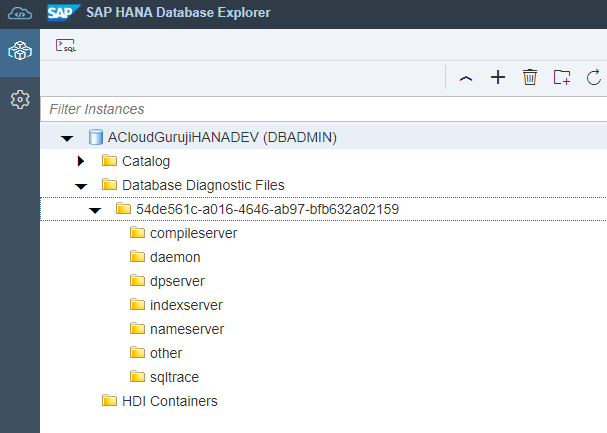Viewport: 607px width, 433px height.
Task: Select the sqltrace folder
Action: coord(174,377)
